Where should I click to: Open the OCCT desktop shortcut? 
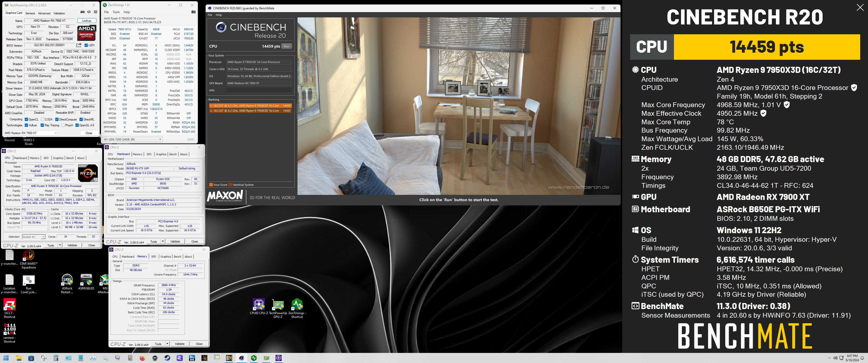click(x=9, y=308)
